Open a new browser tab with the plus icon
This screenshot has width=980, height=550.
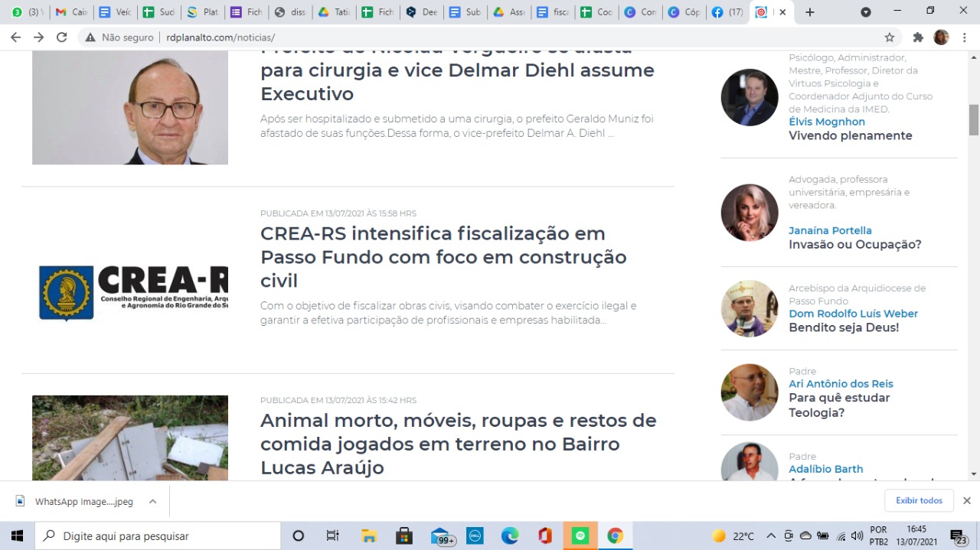coord(810,12)
